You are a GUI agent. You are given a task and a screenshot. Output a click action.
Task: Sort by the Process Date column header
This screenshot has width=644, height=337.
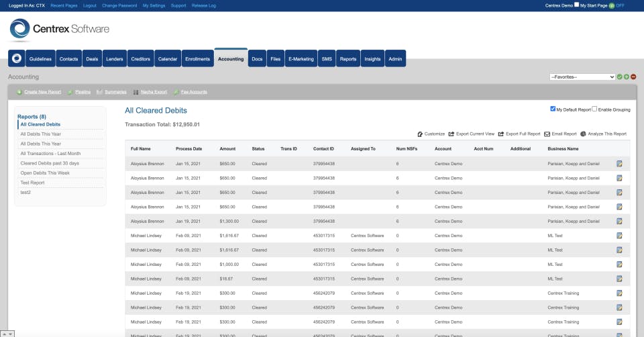[x=189, y=149]
